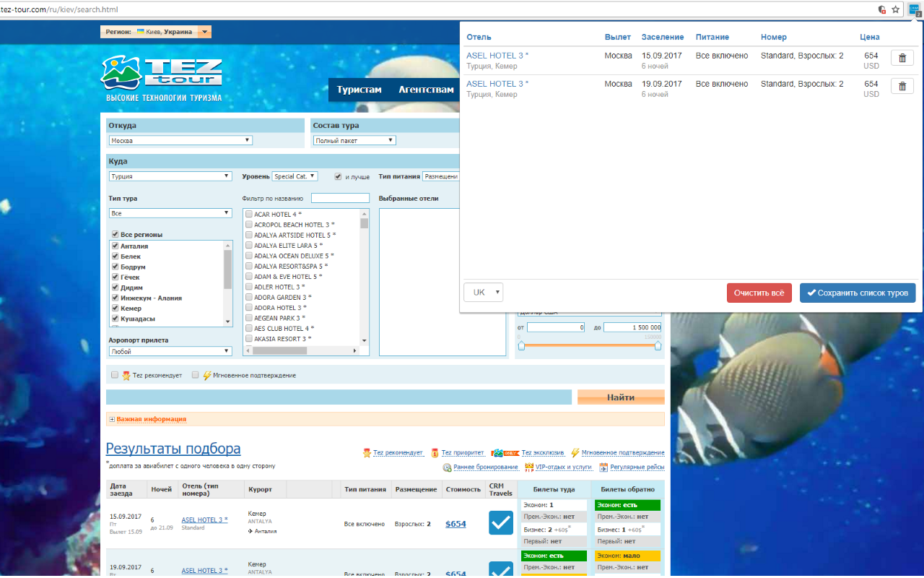Check the ADORA HOTEL 3 * checkbox

point(249,308)
